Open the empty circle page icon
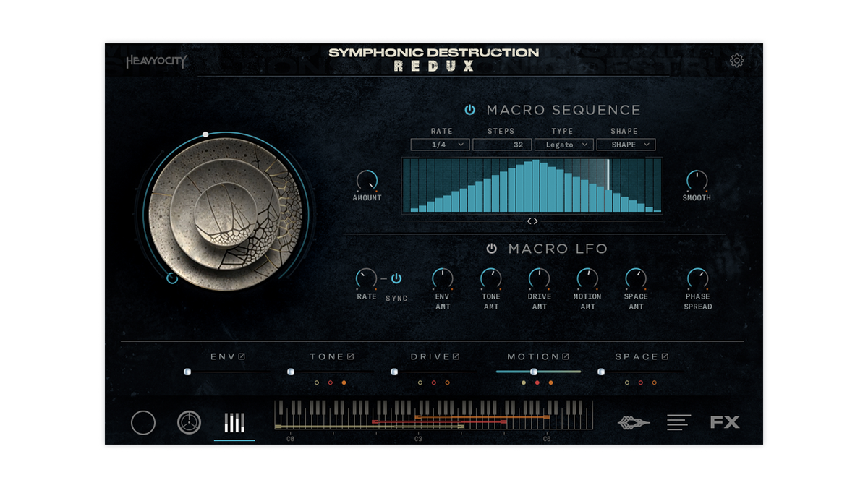868x488 pixels. 143,422
